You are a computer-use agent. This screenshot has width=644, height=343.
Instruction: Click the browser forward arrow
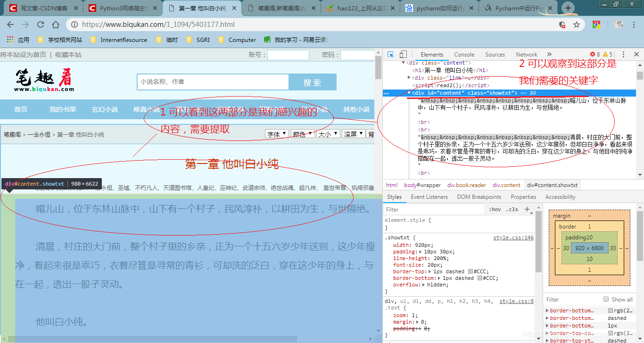(x=25, y=24)
